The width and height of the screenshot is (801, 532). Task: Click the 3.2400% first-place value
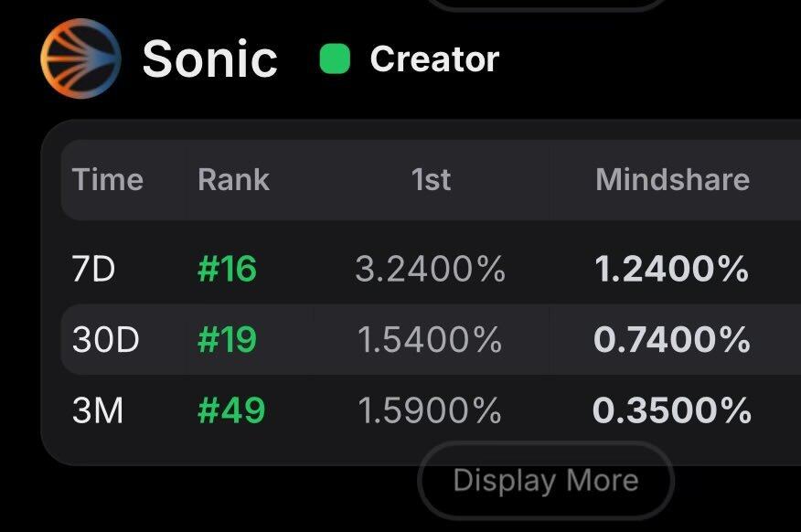point(430,270)
